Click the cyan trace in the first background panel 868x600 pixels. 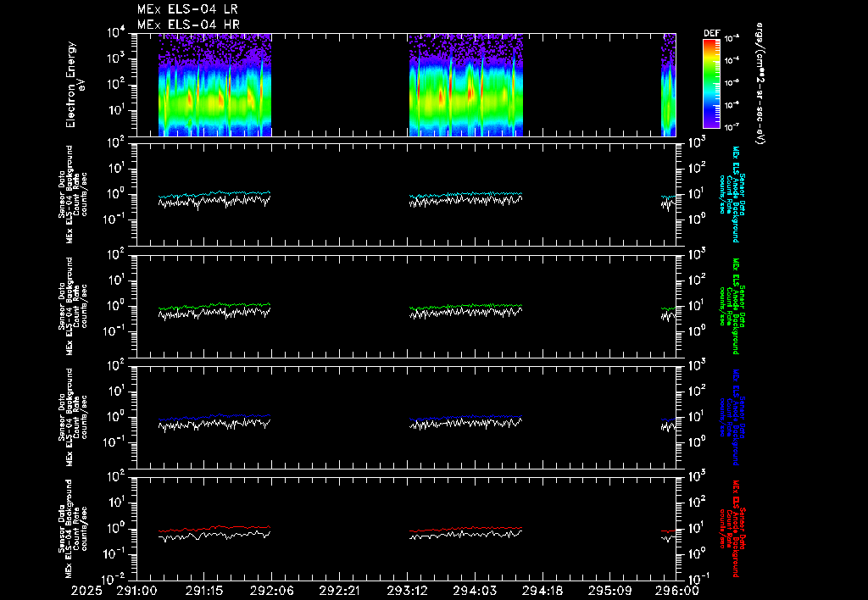coord(214,194)
